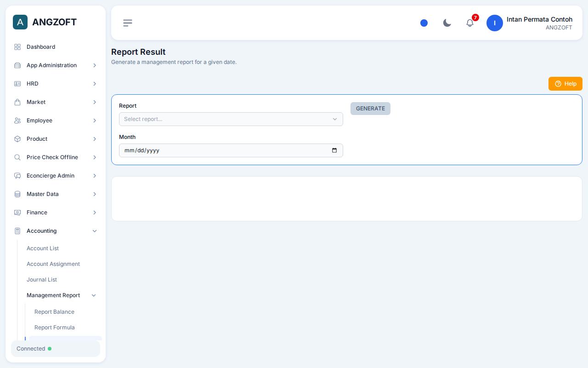Click the Dashboard grid icon
The width and height of the screenshot is (588, 368).
point(17,47)
